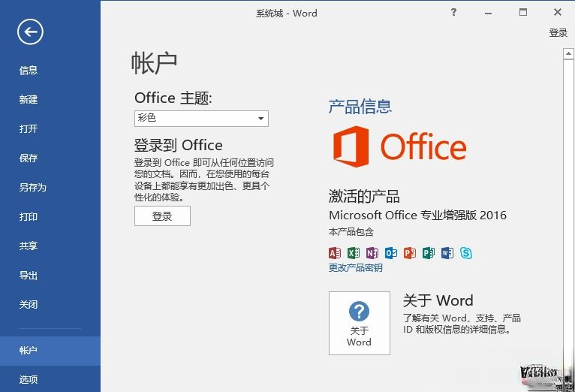Viewport: 575px width, 392px height.
Task: Click the Excel app icon
Action: pyautogui.click(x=354, y=253)
